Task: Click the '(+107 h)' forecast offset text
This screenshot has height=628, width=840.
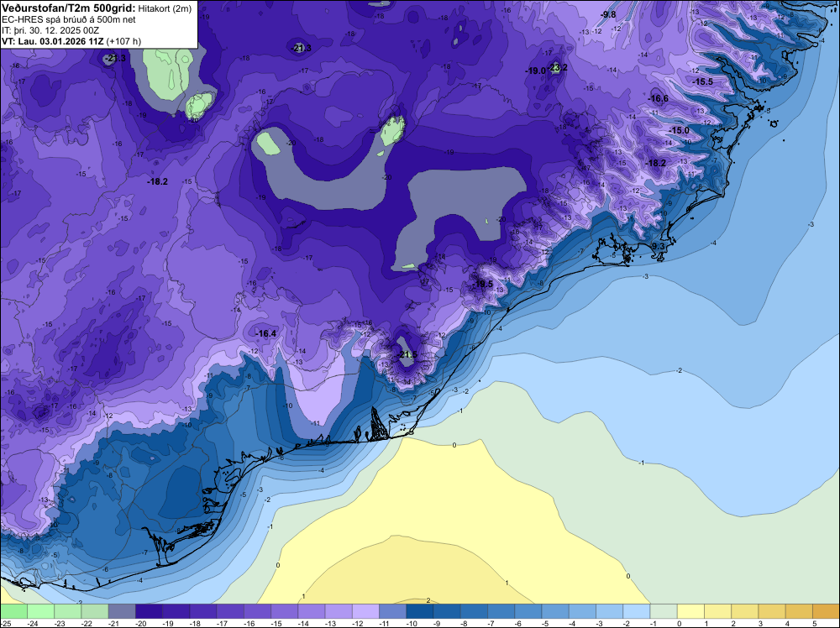Action: tap(123, 41)
